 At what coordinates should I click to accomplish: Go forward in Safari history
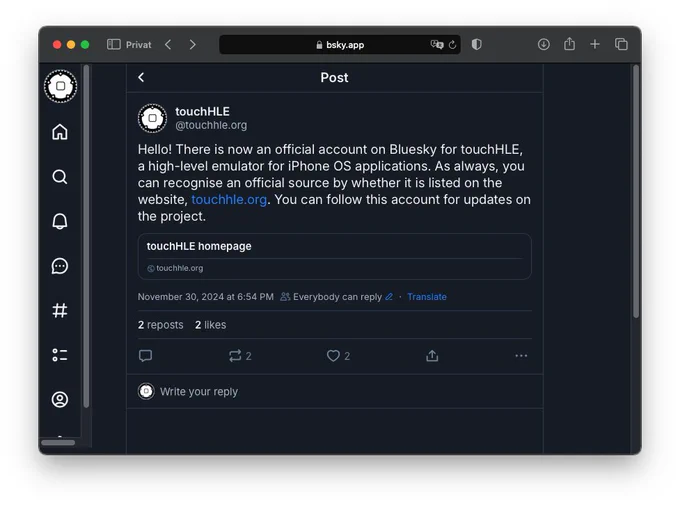point(193,44)
